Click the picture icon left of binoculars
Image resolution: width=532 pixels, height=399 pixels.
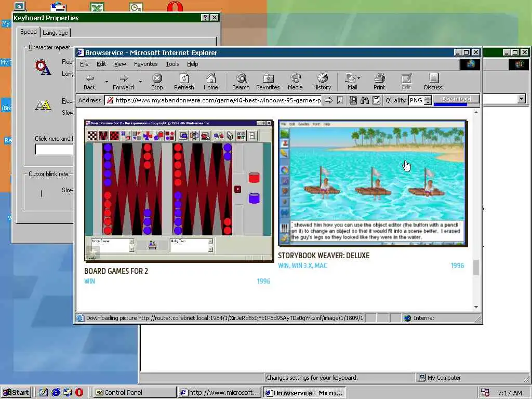(353, 100)
